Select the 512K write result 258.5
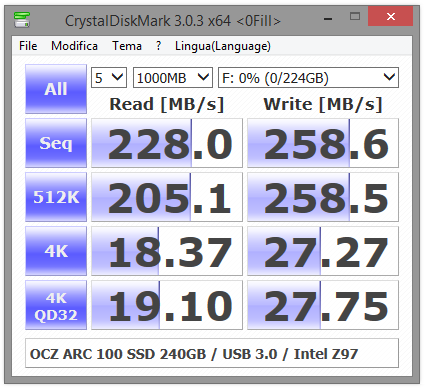The width and height of the screenshot is (426, 389). [323, 197]
